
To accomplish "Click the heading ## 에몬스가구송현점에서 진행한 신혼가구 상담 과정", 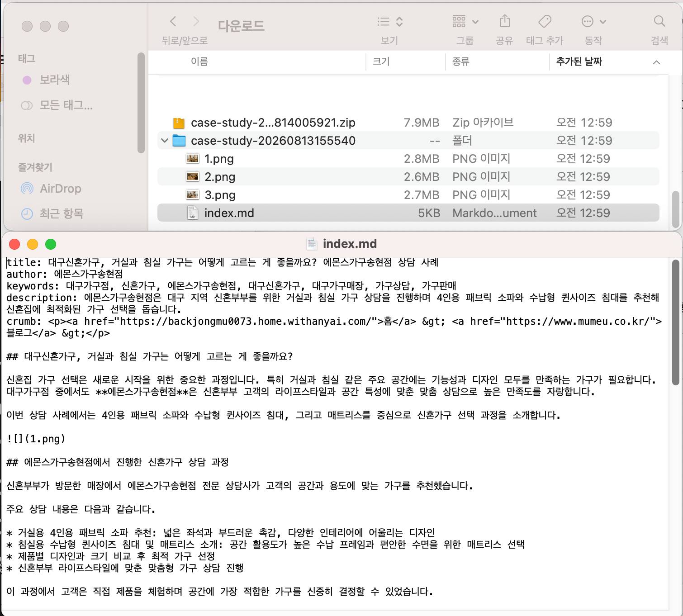I will (x=118, y=462).
